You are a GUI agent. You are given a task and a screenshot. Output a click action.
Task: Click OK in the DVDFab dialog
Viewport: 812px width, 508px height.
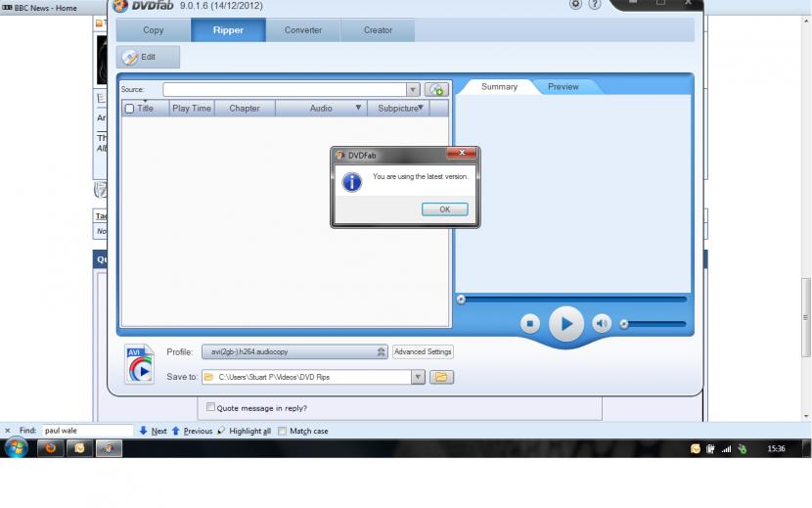click(444, 209)
